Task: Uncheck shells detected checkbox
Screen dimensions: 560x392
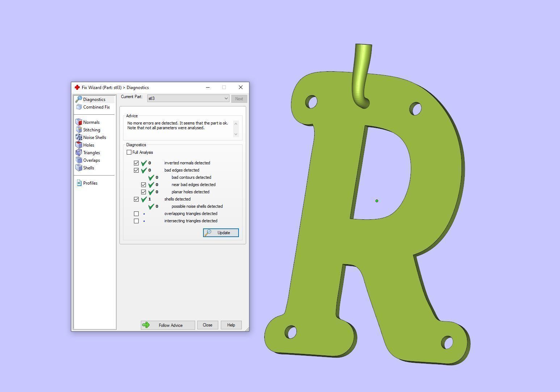Action: [136, 199]
